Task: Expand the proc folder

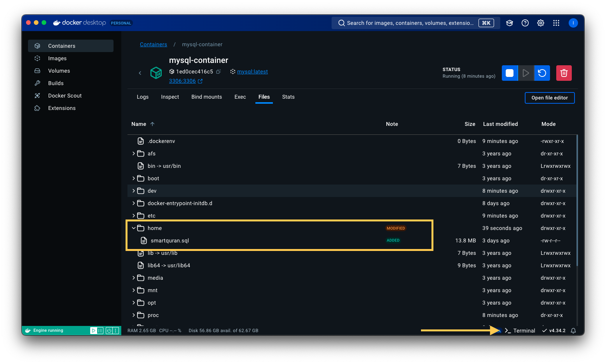Action: pos(134,315)
